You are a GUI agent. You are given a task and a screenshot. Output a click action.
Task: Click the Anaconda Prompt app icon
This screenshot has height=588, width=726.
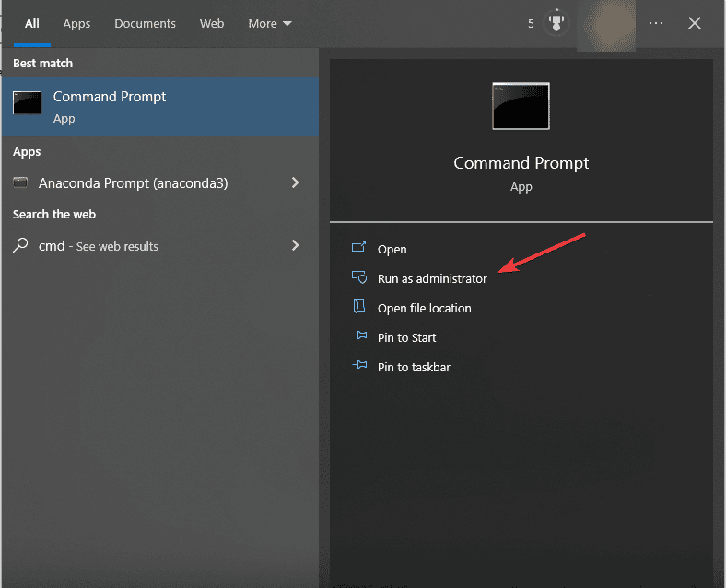pyautogui.click(x=20, y=182)
